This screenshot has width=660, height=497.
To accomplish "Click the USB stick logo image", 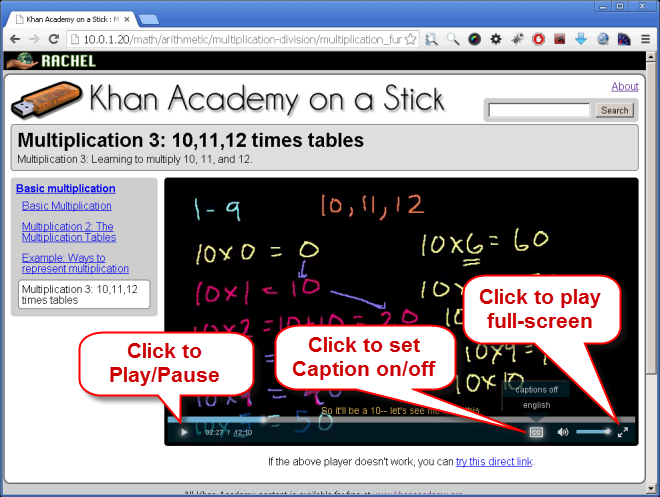I will 47,99.
